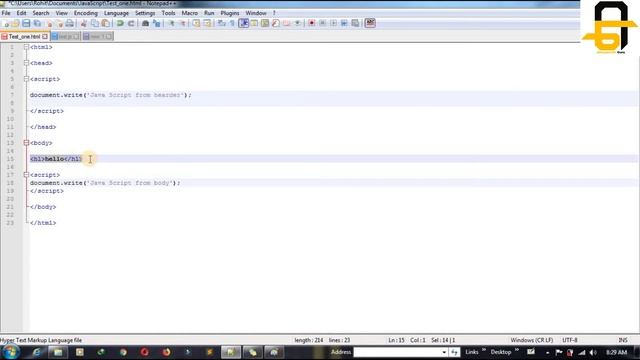Open the Encoding menu
This screenshot has height=360, width=640.
pyautogui.click(x=86, y=13)
